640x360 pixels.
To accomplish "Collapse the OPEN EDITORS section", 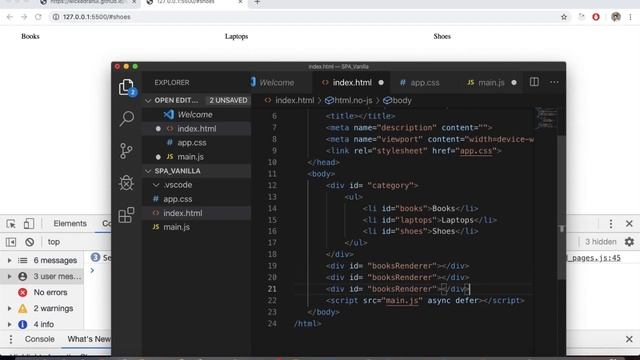I will click(x=148, y=100).
